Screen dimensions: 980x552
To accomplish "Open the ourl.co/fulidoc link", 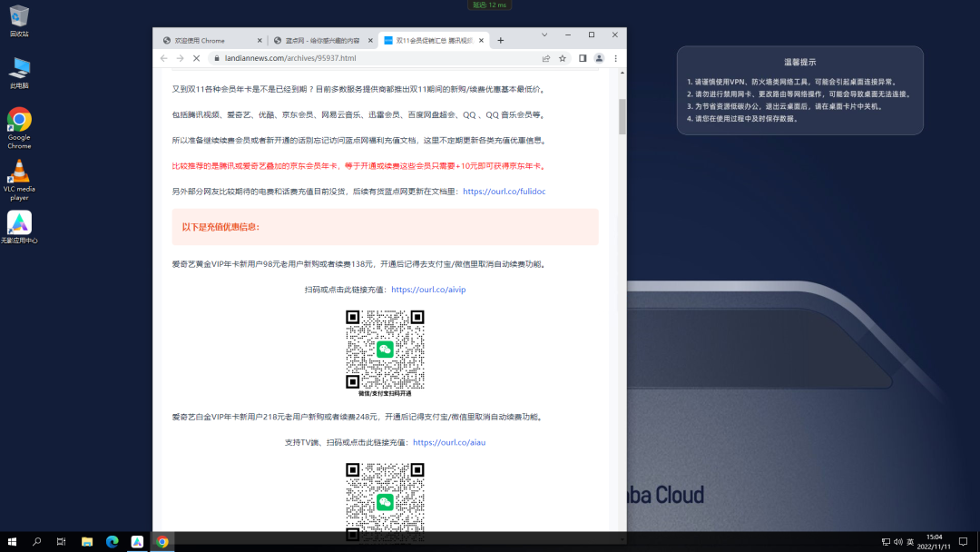I will (505, 192).
